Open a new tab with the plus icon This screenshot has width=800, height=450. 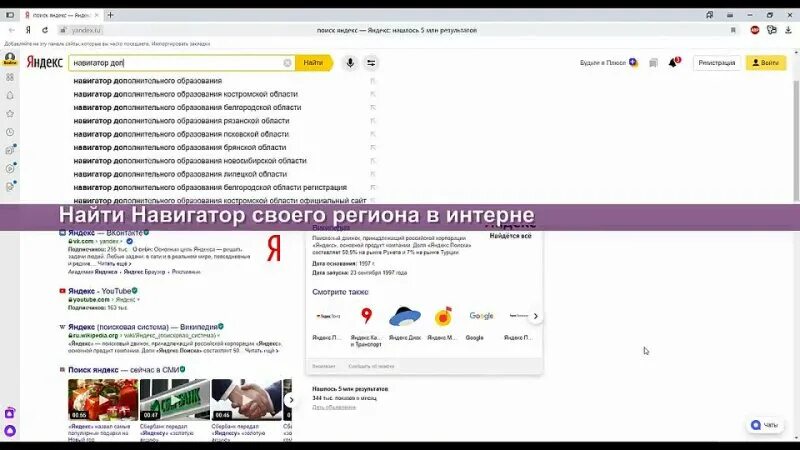coord(110,15)
